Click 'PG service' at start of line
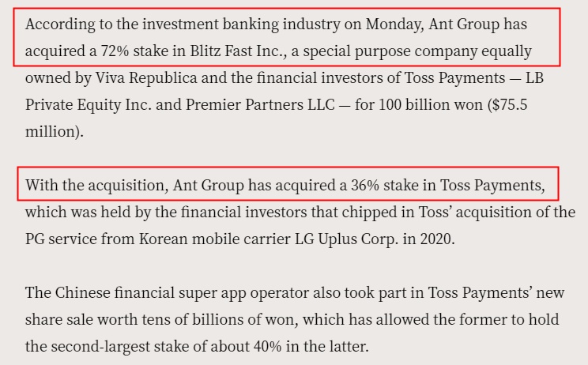The height and width of the screenshot is (365, 588). 61,239
